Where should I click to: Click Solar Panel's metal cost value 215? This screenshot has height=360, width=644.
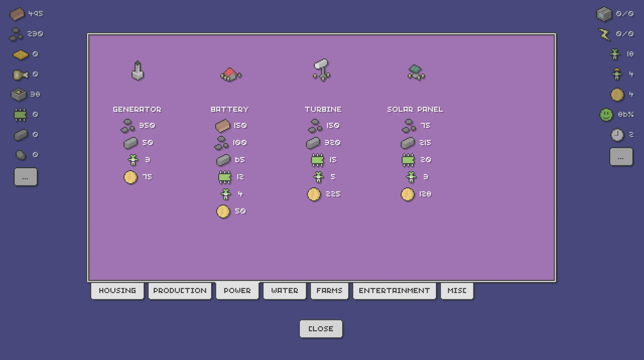coord(425,143)
